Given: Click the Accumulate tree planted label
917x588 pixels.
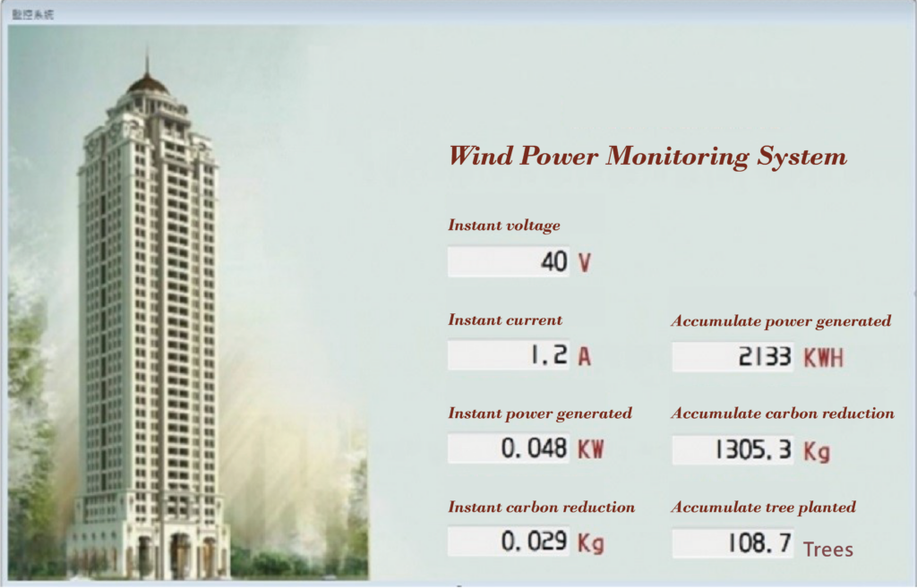Looking at the screenshot, I should 764,507.
